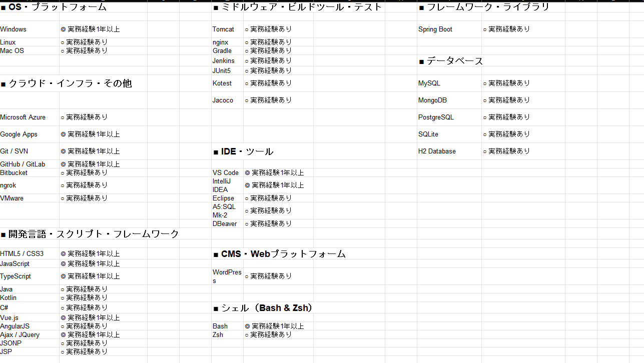Select the IntelliJ IDEA cell
Image resolution: width=644 pixels, height=363 pixels.
(227, 185)
